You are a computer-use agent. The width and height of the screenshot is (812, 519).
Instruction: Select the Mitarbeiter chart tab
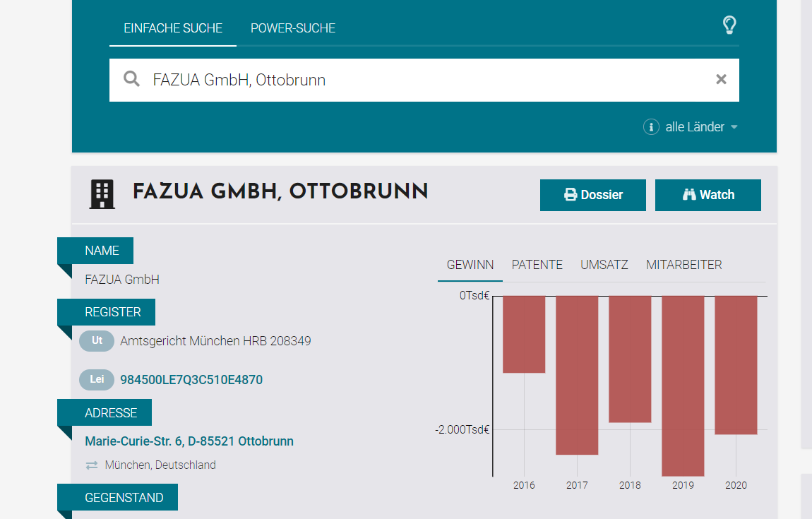[x=684, y=266]
